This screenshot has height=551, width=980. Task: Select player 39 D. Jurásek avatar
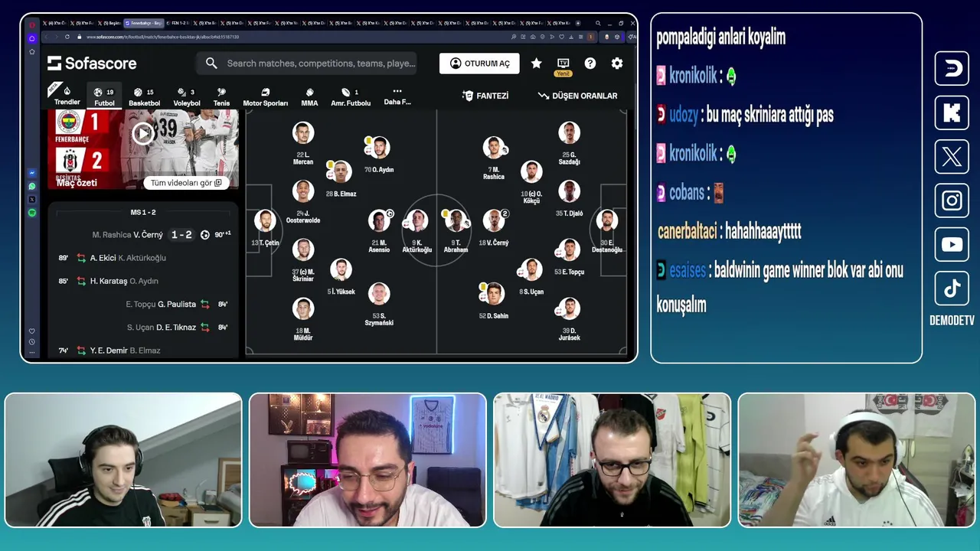pos(569,308)
